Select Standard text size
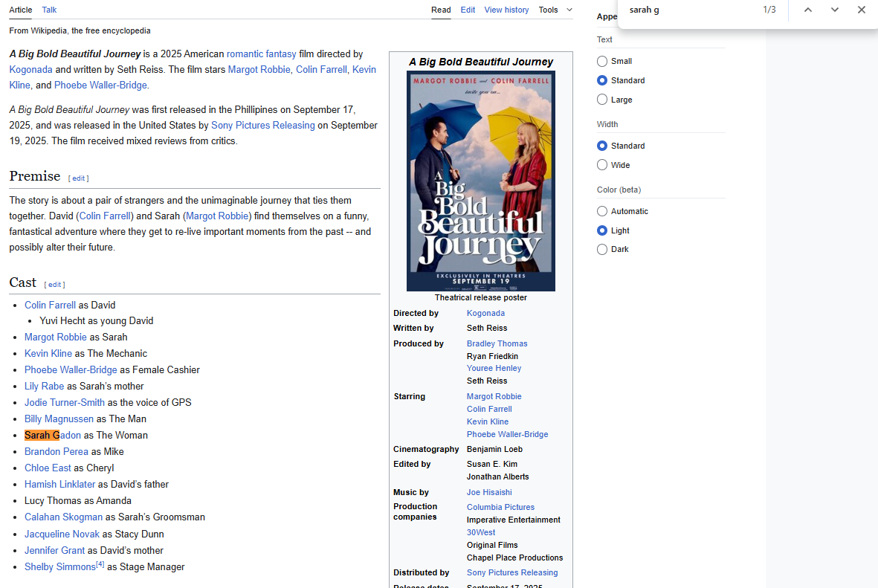This screenshot has height=588, width=878. click(602, 80)
